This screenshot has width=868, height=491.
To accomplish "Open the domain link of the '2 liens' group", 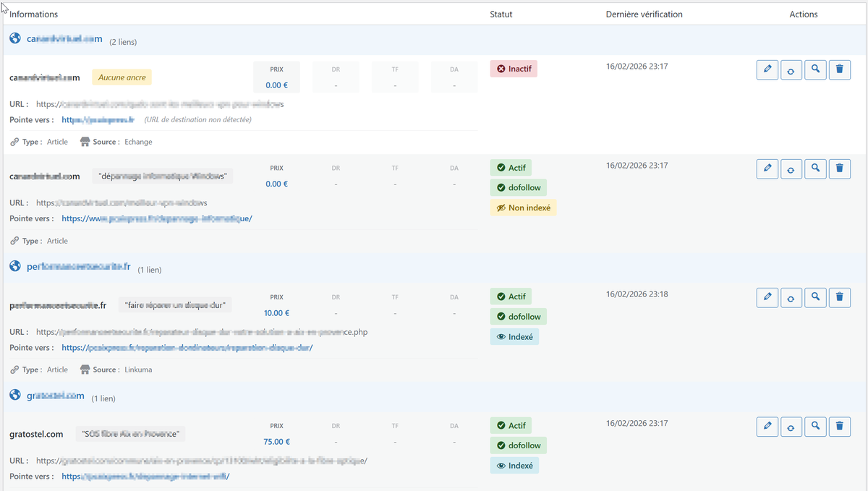I will point(64,39).
